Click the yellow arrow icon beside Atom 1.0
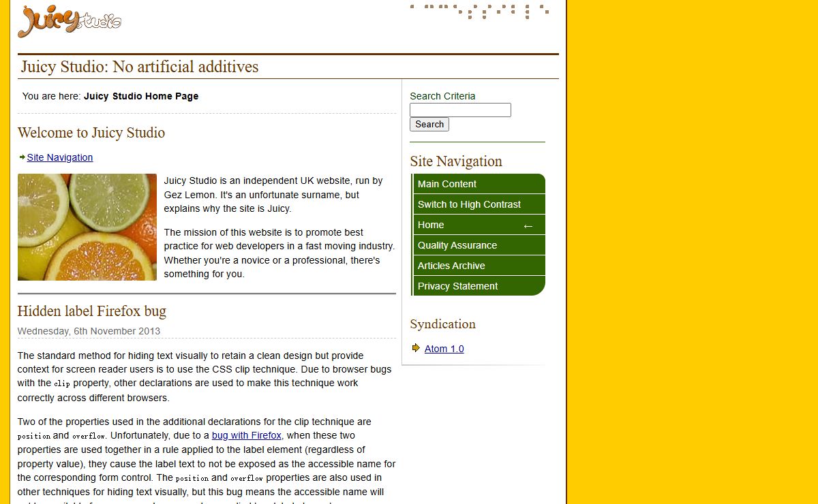 click(x=416, y=348)
